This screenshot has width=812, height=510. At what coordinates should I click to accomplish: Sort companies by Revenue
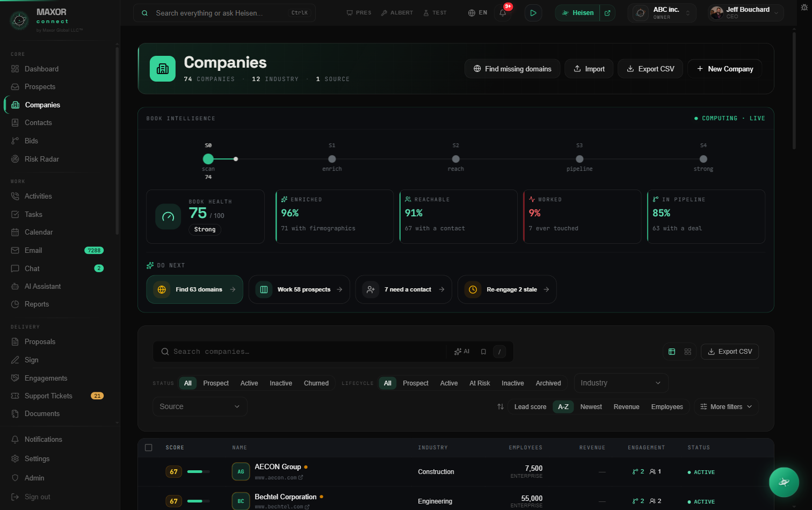pyautogui.click(x=626, y=407)
